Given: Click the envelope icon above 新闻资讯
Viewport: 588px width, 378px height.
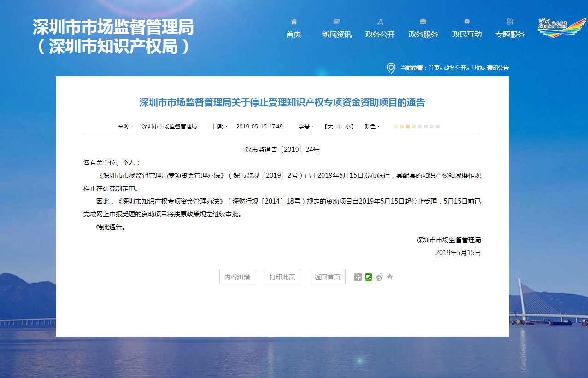Looking at the screenshot, I should click(x=336, y=21).
